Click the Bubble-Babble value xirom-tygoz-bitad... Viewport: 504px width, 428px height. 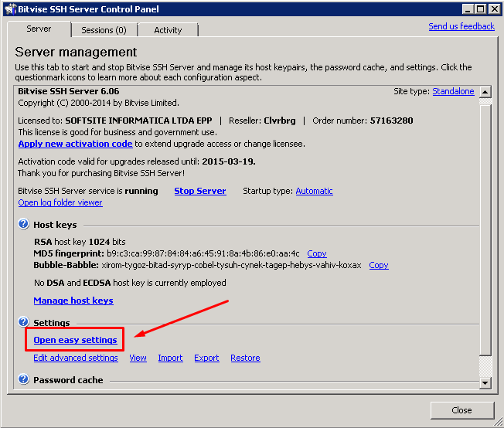coord(231,266)
